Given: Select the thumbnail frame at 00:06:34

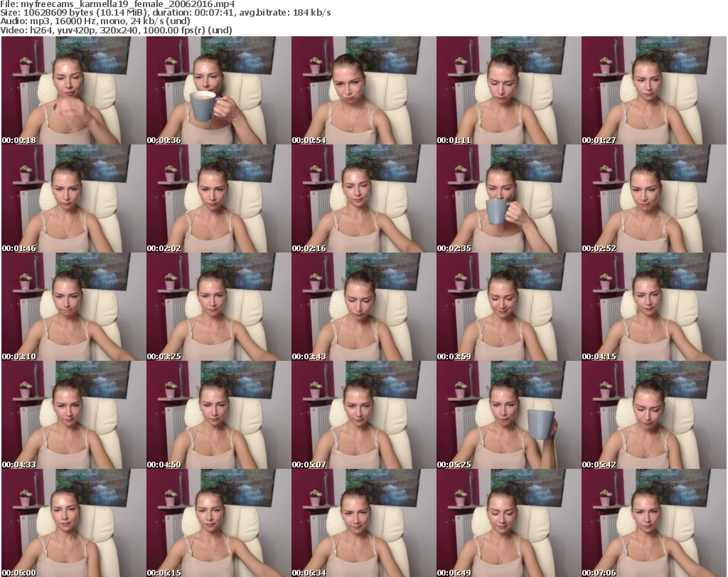Looking at the screenshot, I should tap(363, 523).
